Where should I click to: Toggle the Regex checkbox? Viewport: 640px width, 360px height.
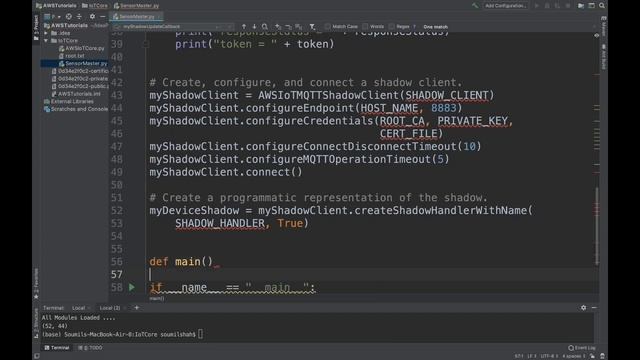tap(392, 27)
